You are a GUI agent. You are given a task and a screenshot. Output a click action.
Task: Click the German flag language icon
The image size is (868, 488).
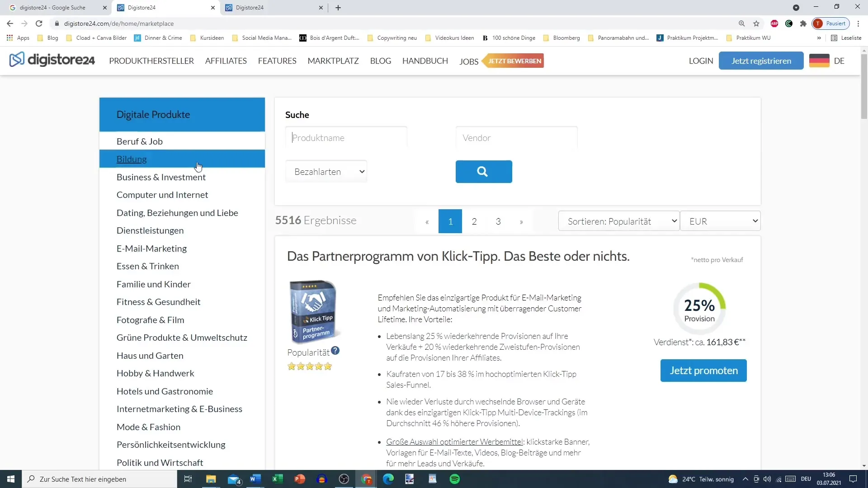(819, 61)
